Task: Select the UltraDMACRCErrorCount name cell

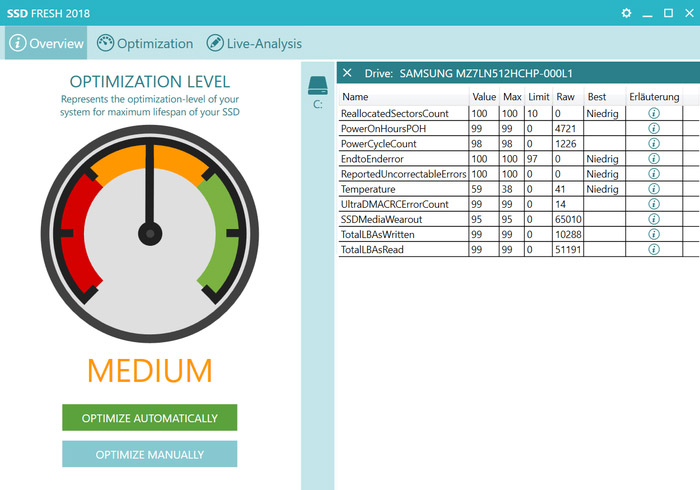Action: (x=404, y=204)
